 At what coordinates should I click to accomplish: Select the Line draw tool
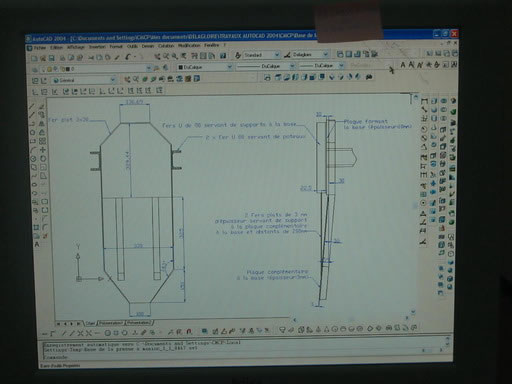(x=33, y=107)
